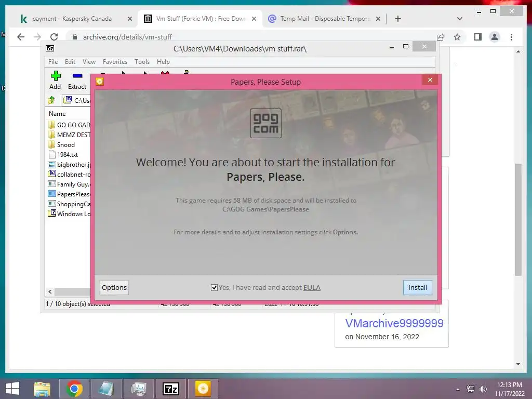Click the setup installer title bar icon

(100, 82)
